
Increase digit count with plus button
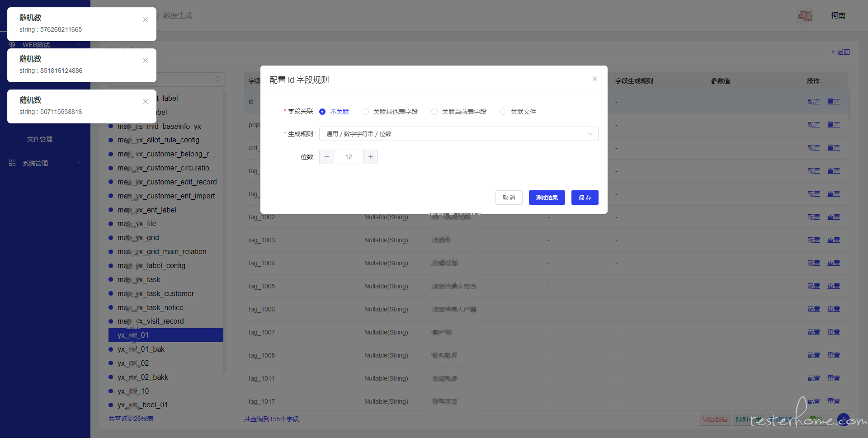(370, 157)
